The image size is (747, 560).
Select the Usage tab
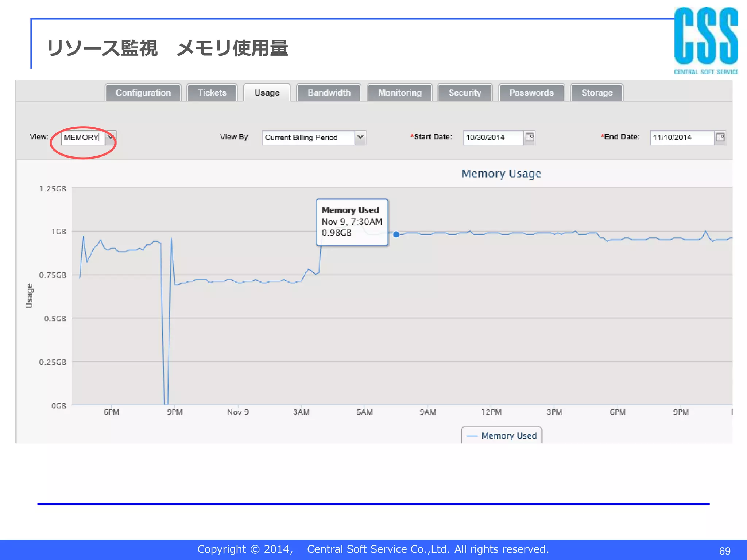point(267,93)
